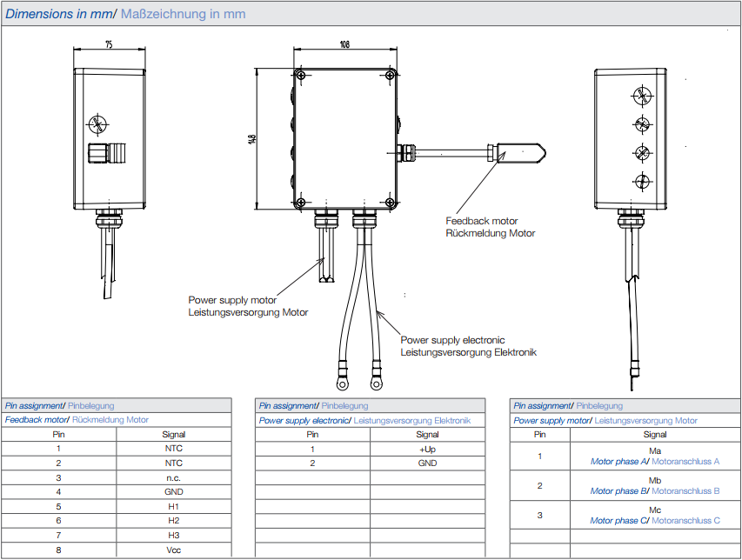Click top-right corner screw on housing
742x560 pixels.
coord(391,75)
